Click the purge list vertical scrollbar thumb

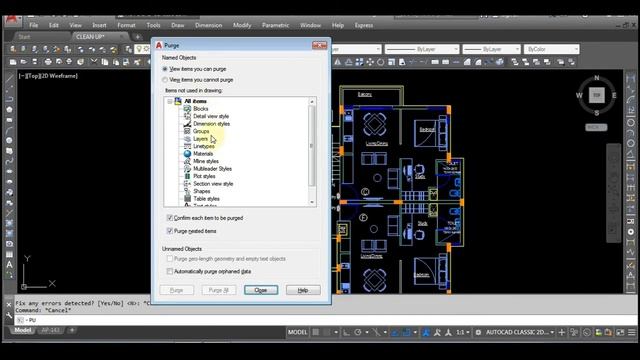click(312, 146)
